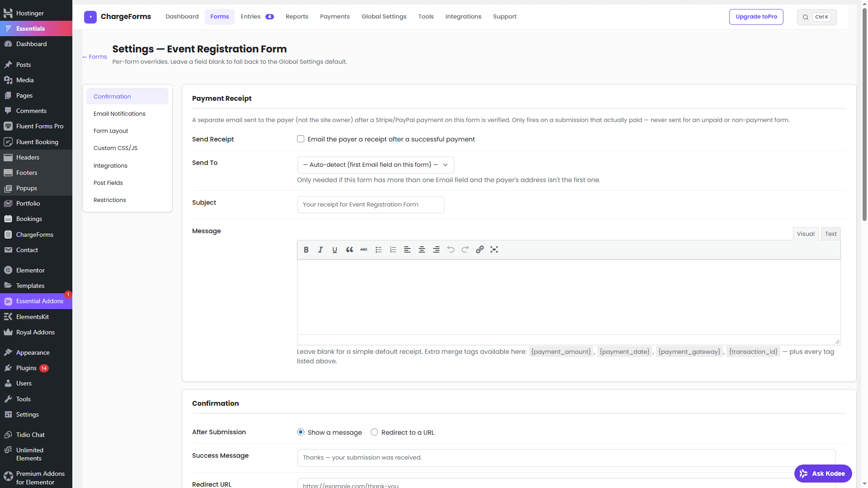Click the {payment_gateway} merge tag

(x=689, y=352)
